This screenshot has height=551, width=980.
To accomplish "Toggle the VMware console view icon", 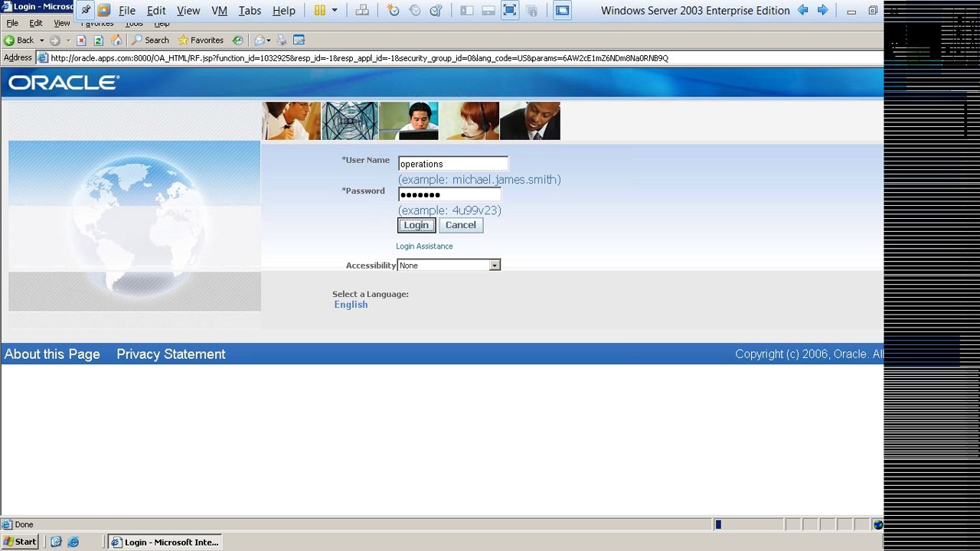I will tap(563, 11).
